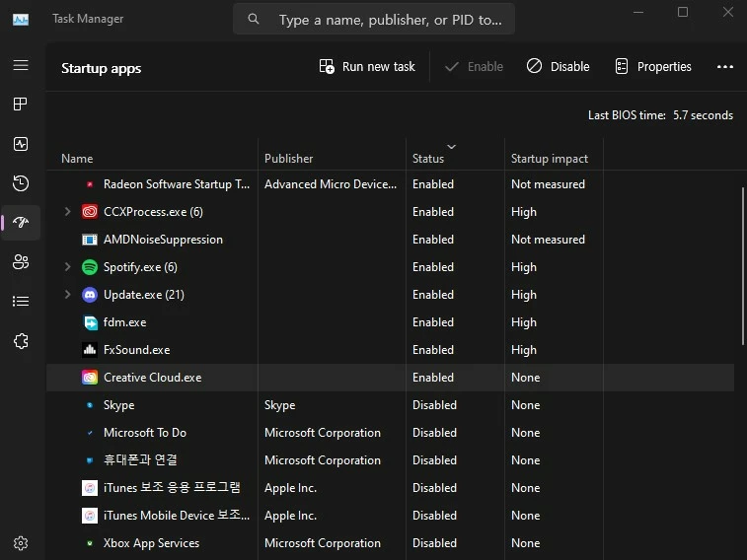The height and width of the screenshot is (560, 747).
Task: Select the Startup apps sidebar icon
Action: click(x=21, y=222)
